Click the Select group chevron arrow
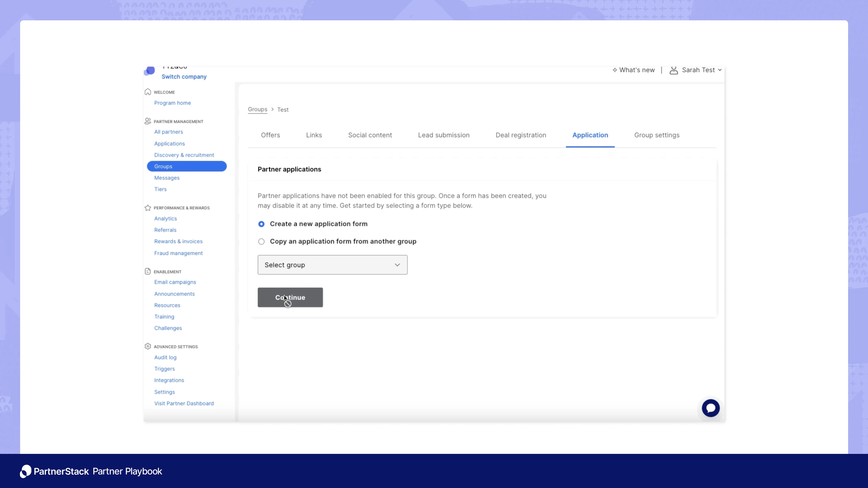 click(x=397, y=265)
